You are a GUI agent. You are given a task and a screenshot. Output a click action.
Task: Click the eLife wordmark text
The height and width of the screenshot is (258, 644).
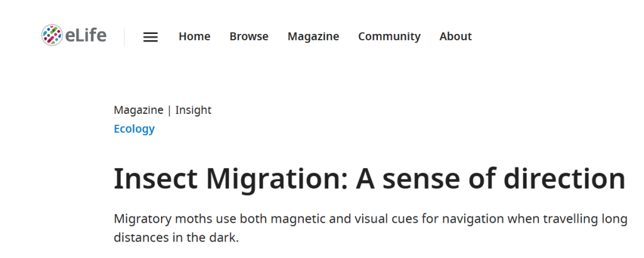click(x=86, y=36)
